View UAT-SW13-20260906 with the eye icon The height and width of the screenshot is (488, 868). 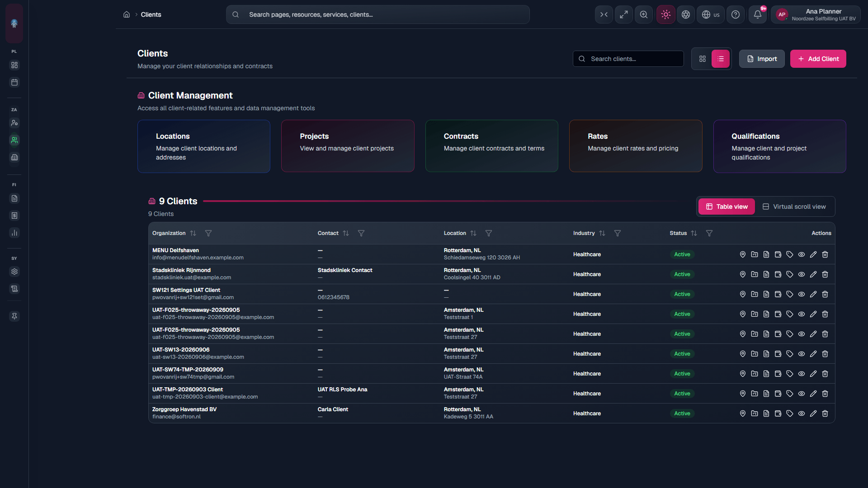pos(801,354)
